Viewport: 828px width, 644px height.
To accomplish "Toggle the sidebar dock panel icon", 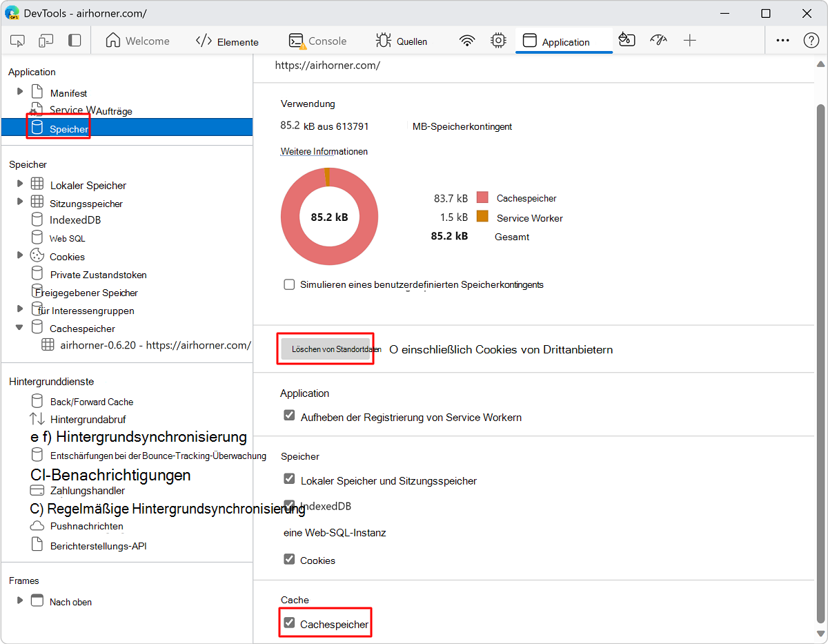I will tap(75, 41).
